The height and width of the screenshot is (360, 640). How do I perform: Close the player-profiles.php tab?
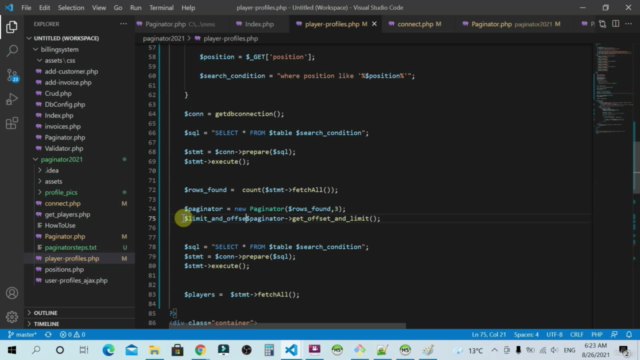click(374, 24)
